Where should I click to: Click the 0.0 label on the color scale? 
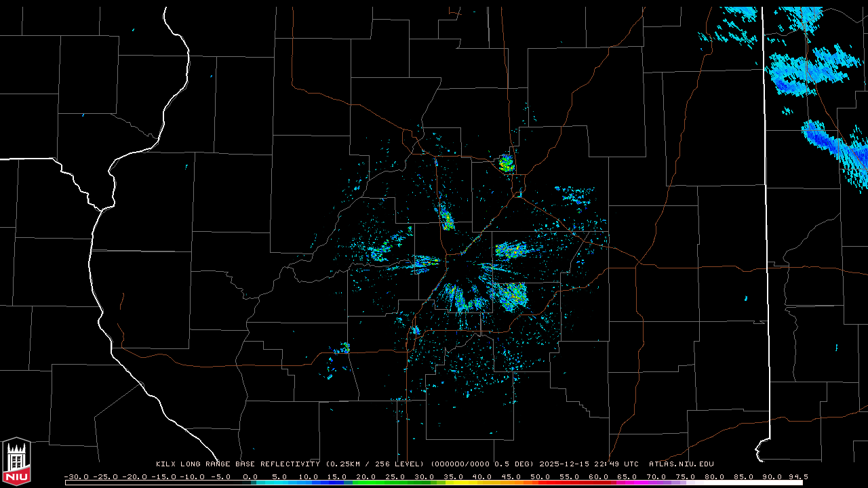tap(250, 476)
